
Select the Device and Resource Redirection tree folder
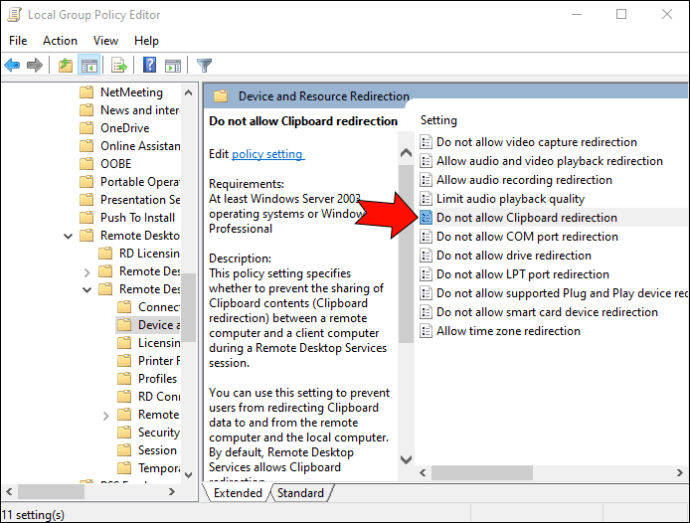pos(148,325)
